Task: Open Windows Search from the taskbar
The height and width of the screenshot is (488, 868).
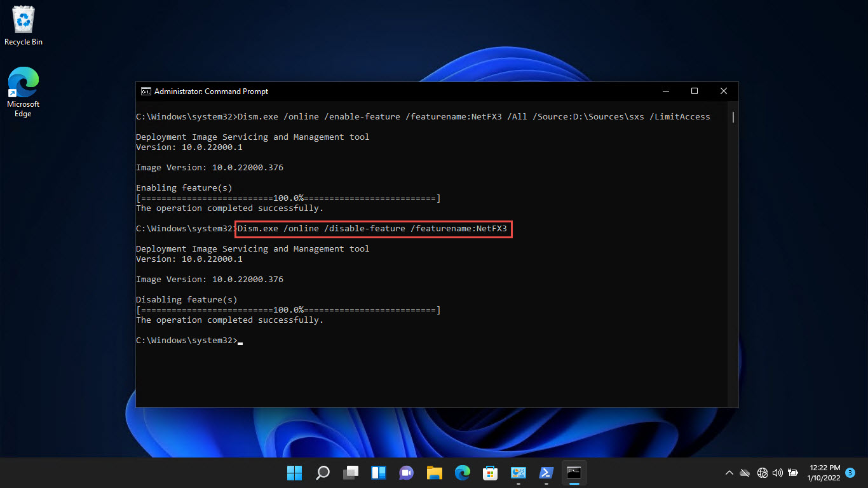Action: 322,473
